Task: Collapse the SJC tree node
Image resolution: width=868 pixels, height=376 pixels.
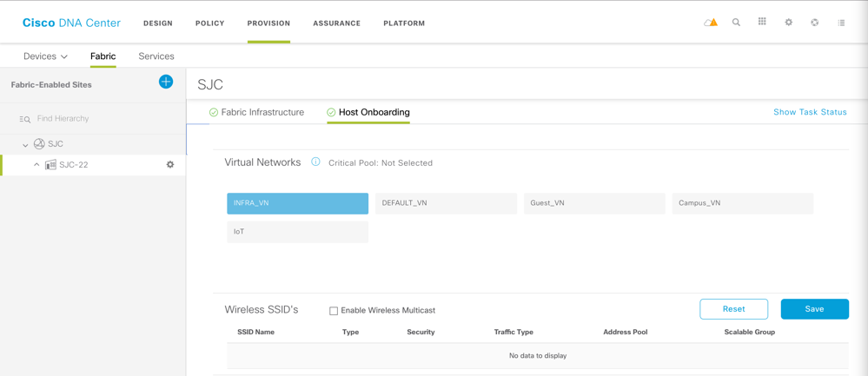Action: coord(25,145)
